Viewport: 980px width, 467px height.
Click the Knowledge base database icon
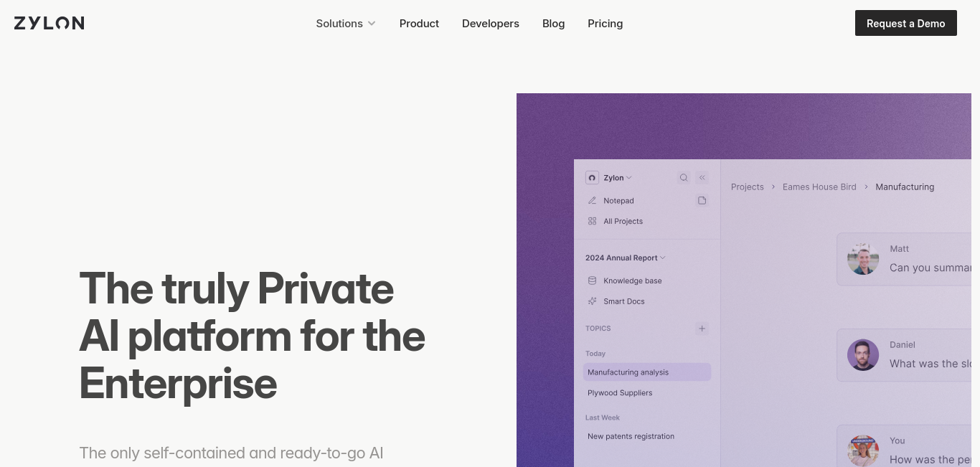tap(592, 280)
